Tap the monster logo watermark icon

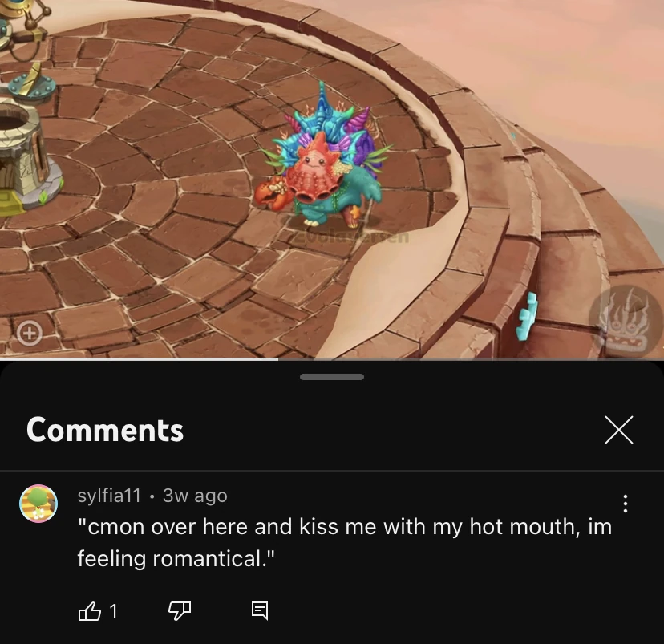coord(625,322)
